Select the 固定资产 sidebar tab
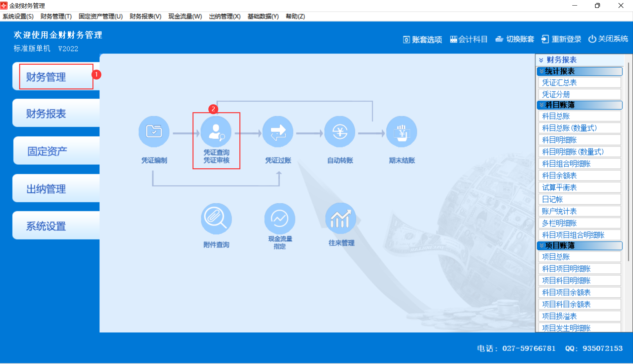This screenshot has height=364, width=633. coord(56,151)
